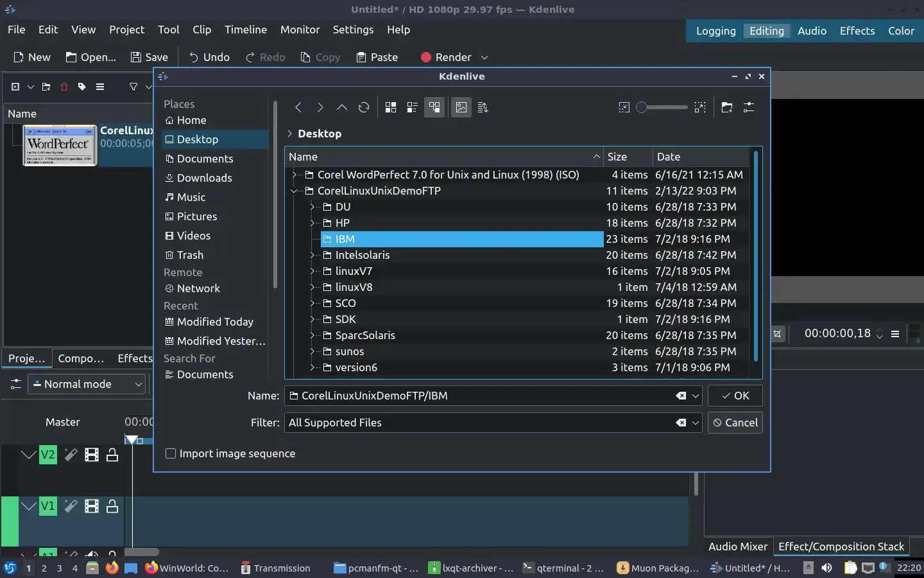Click Save in the toolbar
Screen dimensions: 924x578
(x=150, y=57)
